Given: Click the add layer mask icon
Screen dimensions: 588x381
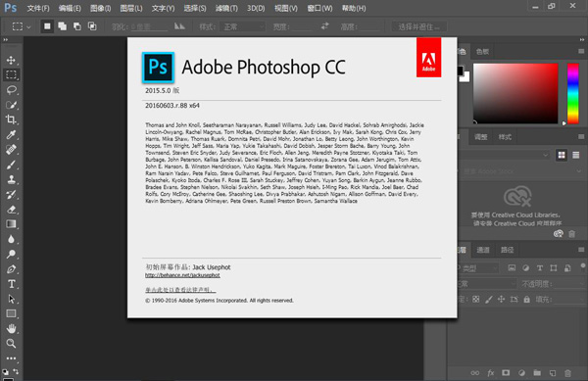Looking at the screenshot, I should pos(506,373).
